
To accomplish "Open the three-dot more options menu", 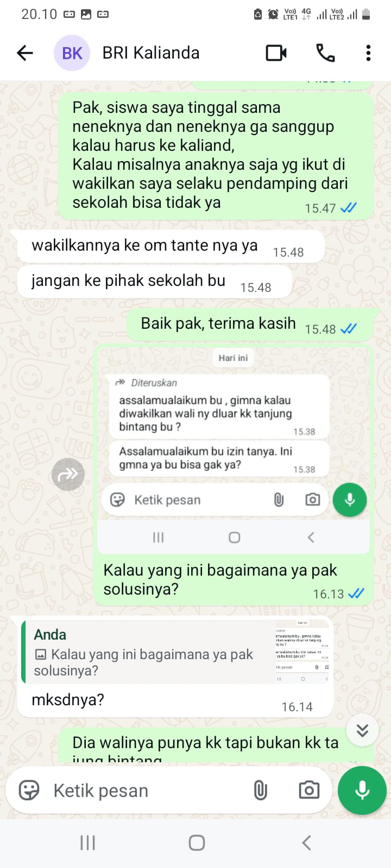I will (x=368, y=53).
